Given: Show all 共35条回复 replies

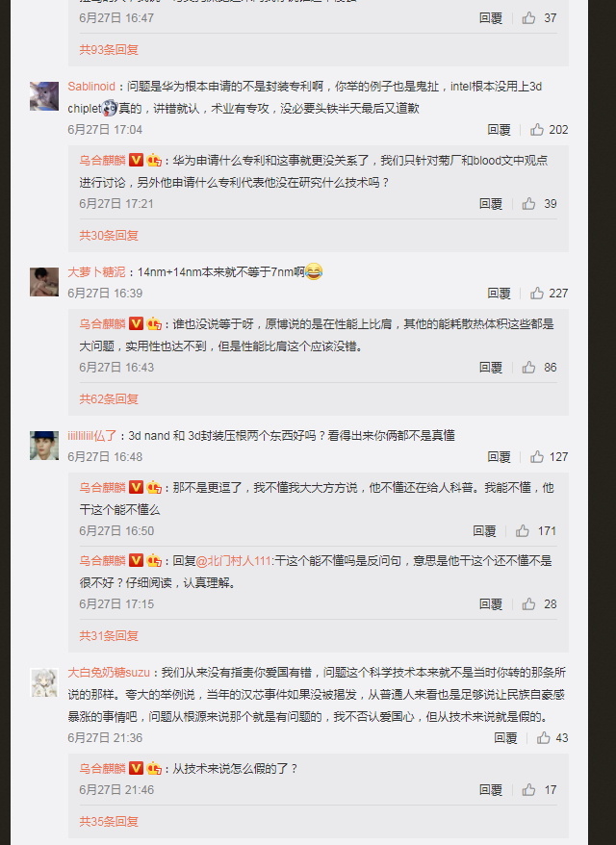Looking at the screenshot, I should [x=109, y=822].
